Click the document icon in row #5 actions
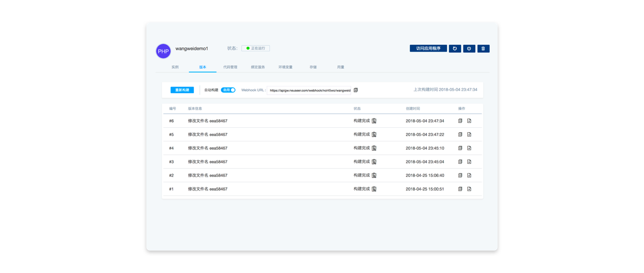644x273 pixels. [460, 135]
